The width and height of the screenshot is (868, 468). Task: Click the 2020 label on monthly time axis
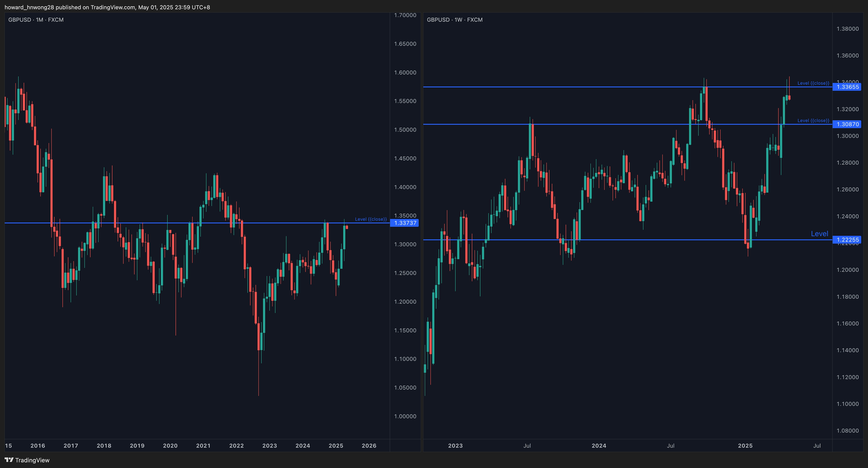pos(170,445)
